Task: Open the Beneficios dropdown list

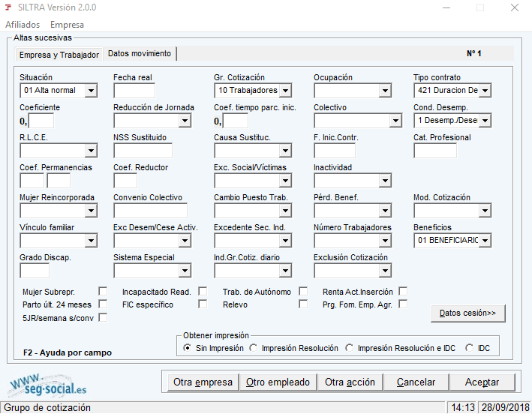Action: (485, 241)
